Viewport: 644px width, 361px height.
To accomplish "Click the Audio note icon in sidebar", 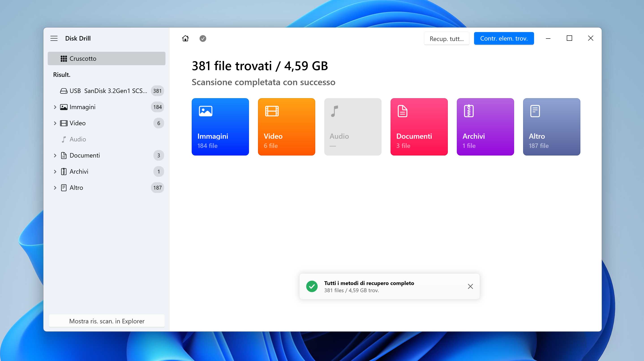I will click(x=64, y=139).
